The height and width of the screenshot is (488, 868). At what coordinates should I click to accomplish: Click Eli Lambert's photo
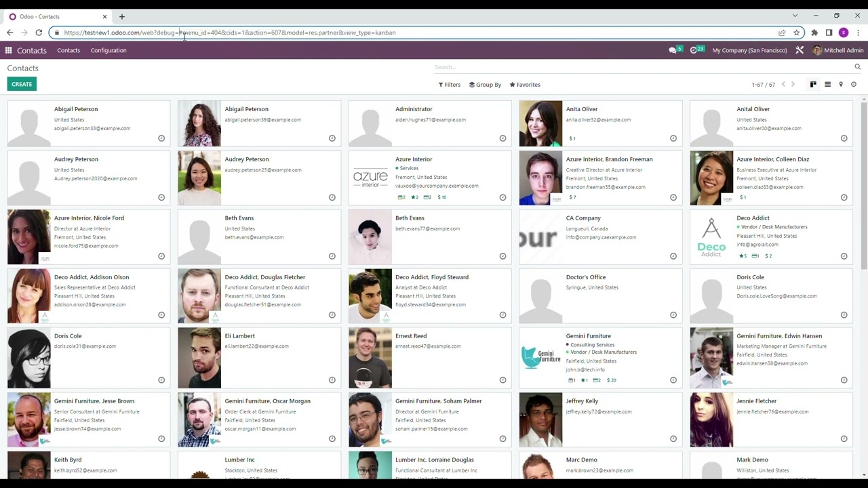199,359
